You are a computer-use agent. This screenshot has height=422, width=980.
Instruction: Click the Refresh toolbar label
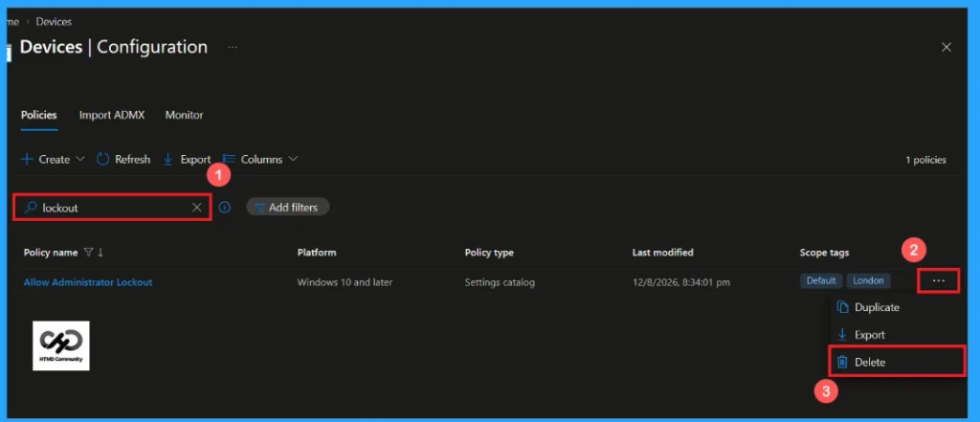click(x=132, y=160)
